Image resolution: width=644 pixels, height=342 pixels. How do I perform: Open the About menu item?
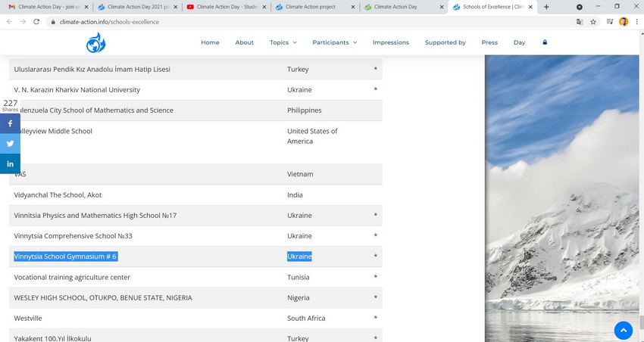click(244, 42)
